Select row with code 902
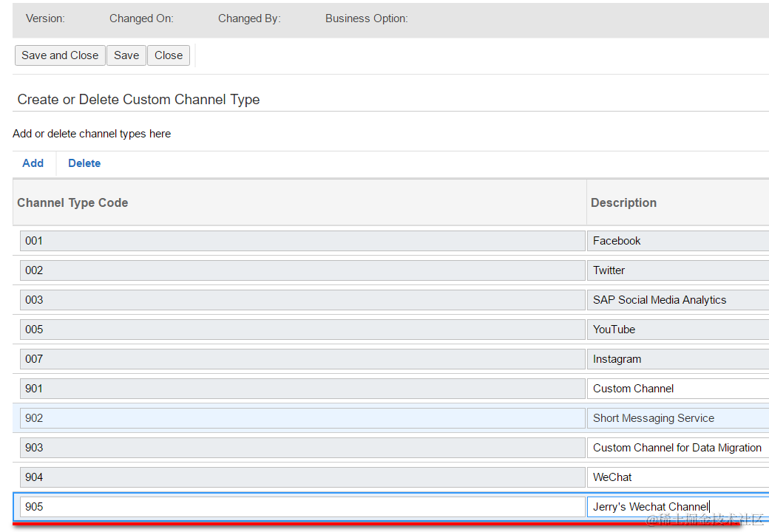Screen dimensions: 769x532 tap(302, 418)
